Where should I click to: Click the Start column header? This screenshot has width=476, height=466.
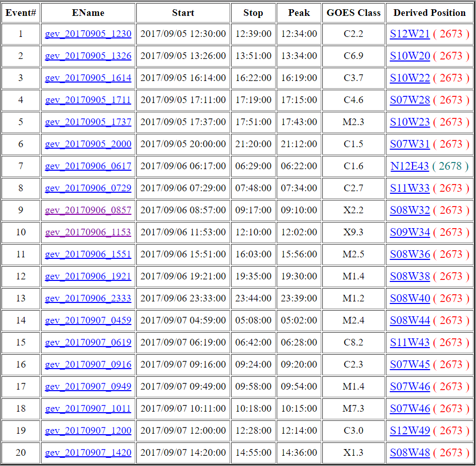[x=183, y=13]
